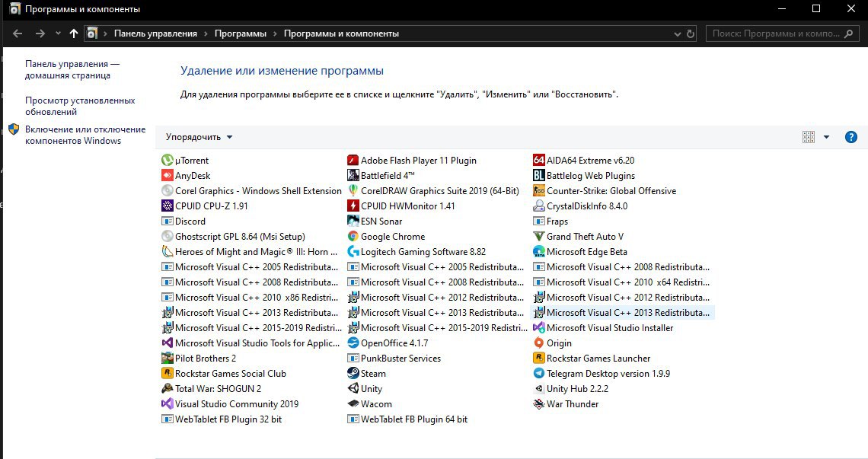Select the ESN Sonar icon
The width and height of the screenshot is (868, 459).
point(353,221)
